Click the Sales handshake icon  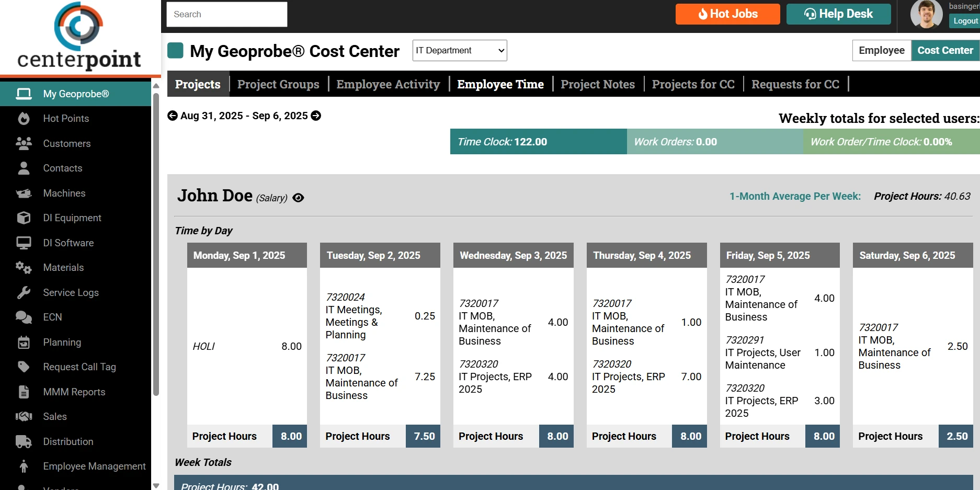(x=24, y=416)
